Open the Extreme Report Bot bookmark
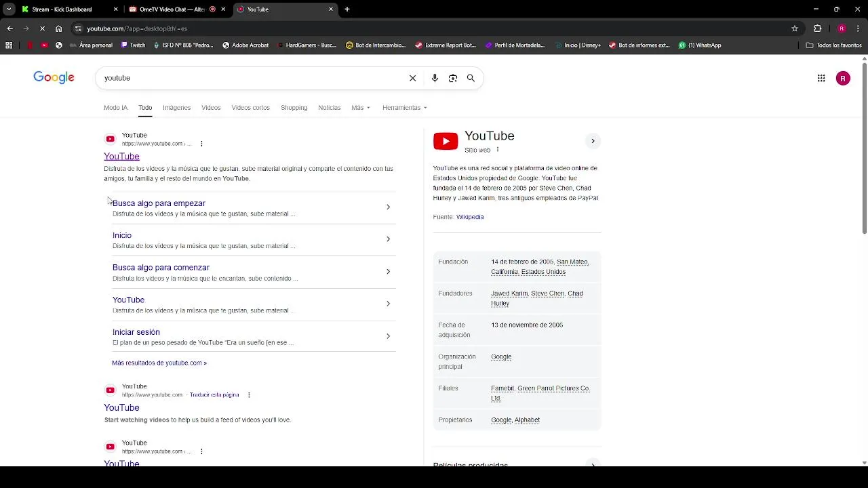The image size is (868, 488). point(446,45)
